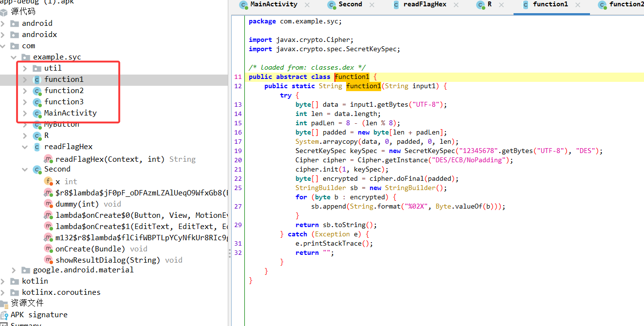Viewport: 644px width, 326px height.
Task: Click the util folder icon
Action: click(x=37, y=68)
